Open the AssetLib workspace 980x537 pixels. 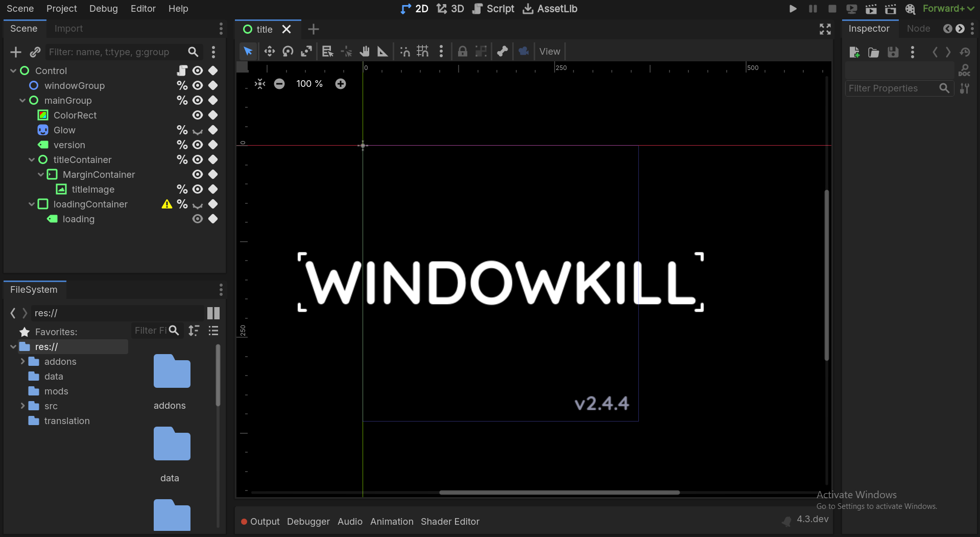point(550,9)
